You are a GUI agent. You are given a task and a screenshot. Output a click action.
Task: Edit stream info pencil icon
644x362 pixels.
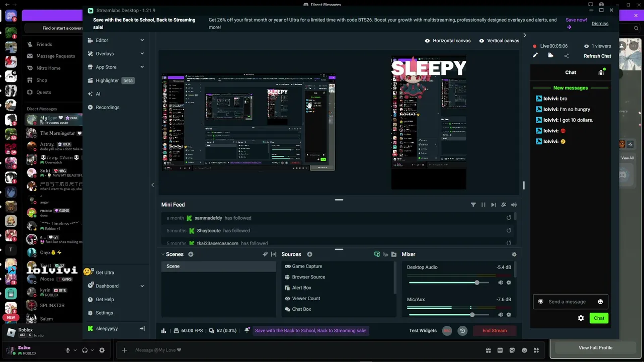pyautogui.click(x=535, y=56)
